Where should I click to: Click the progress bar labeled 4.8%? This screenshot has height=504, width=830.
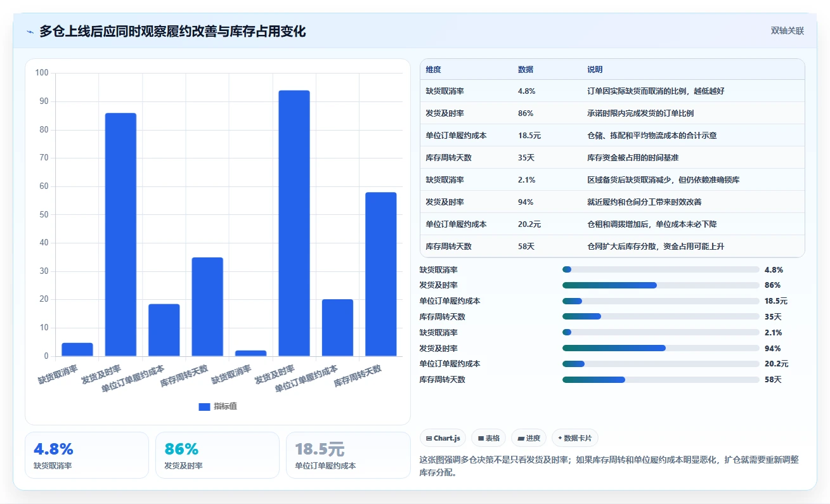click(x=661, y=269)
